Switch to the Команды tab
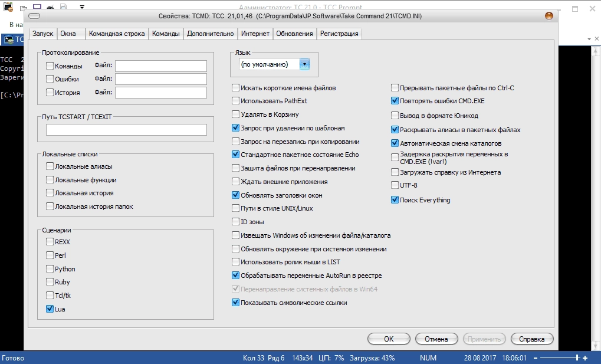 [x=166, y=34]
